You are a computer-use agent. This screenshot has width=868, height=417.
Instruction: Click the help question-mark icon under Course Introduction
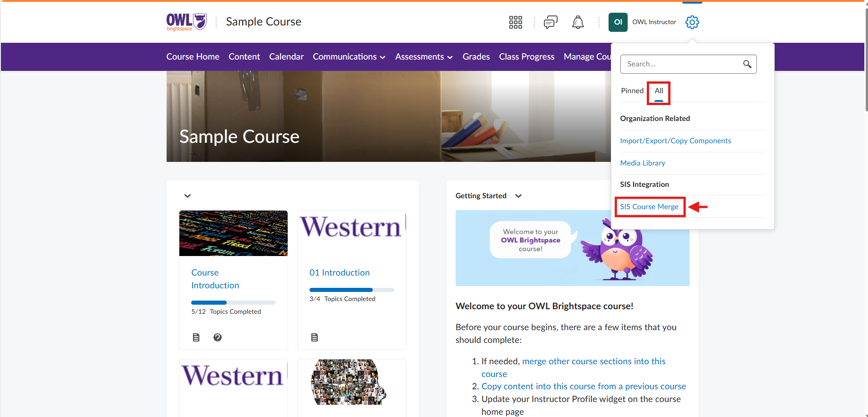coord(218,337)
